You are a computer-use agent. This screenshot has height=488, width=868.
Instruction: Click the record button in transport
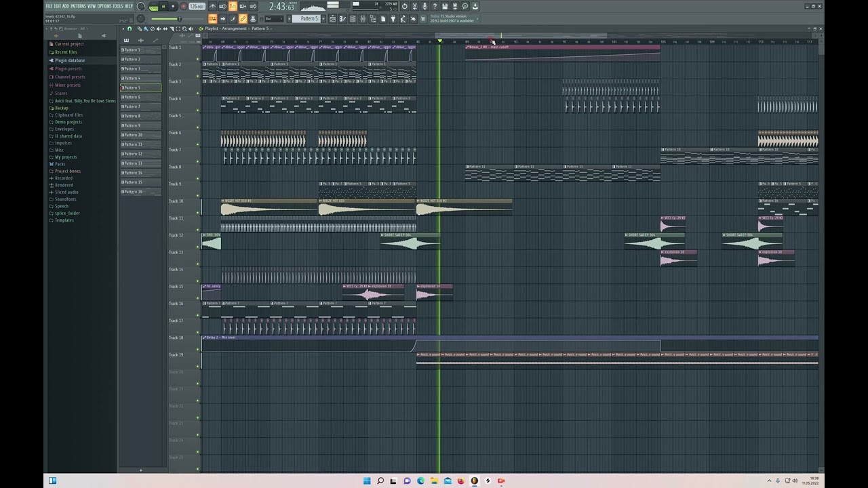(x=183, y=6)
